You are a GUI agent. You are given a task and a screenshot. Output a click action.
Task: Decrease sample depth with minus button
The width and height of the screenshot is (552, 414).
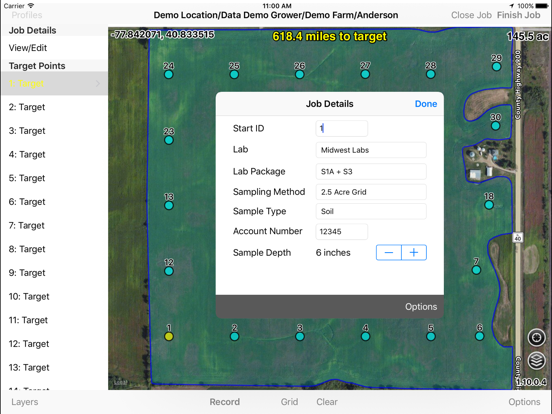(x=389, y=252)
